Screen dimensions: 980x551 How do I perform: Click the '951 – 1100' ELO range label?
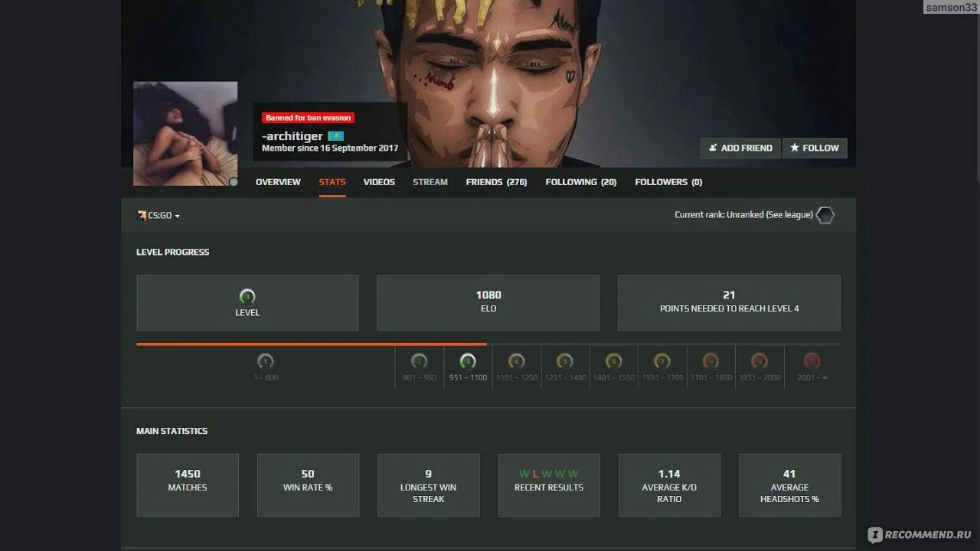pyautogui.click(x=468, y=378)
